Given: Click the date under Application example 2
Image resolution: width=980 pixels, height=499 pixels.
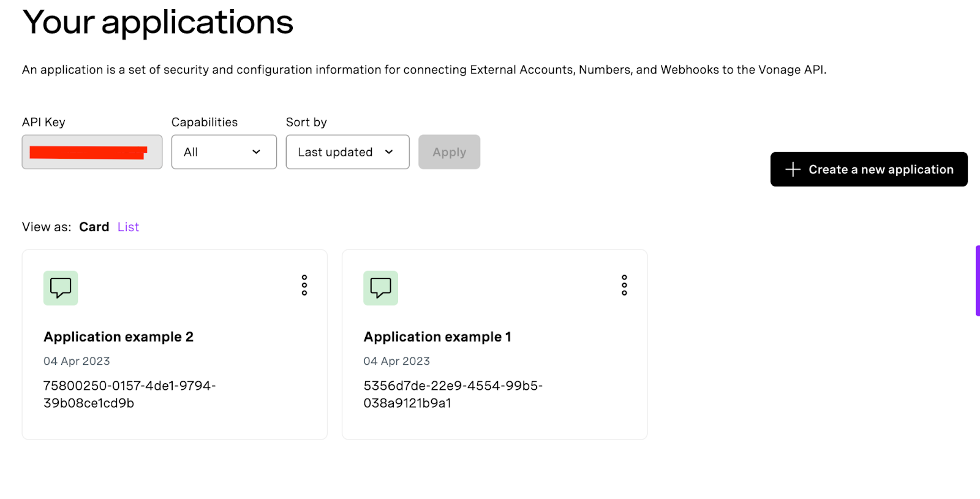Looking at the screenshot, I should coord(77,361).
